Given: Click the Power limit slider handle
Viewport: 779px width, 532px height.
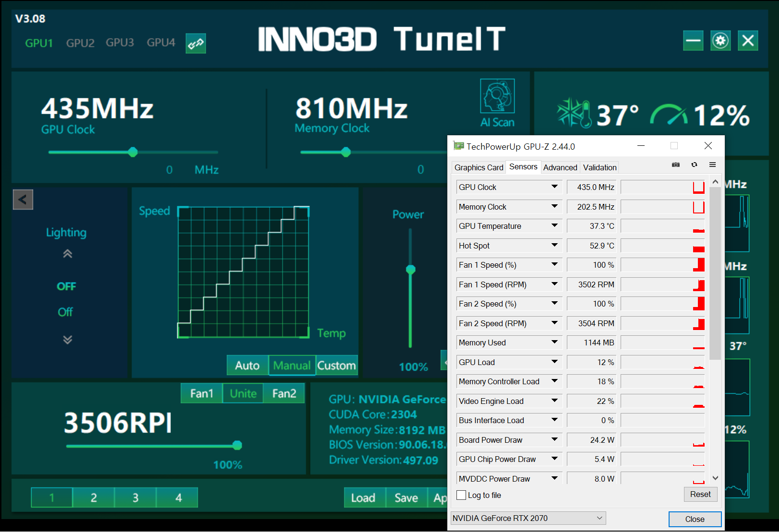Looking at the screenshot, I should (410, 270).
